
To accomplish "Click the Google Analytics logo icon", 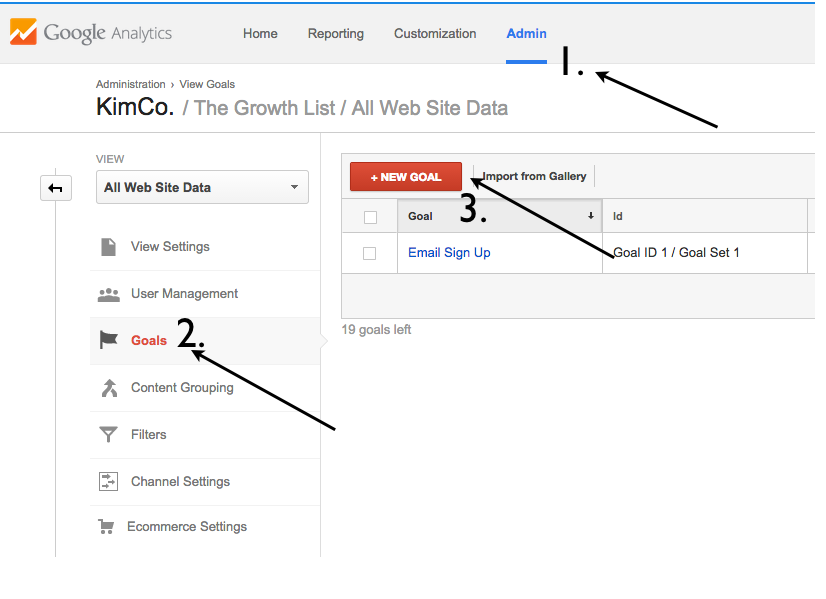I will tap(23, 32).
